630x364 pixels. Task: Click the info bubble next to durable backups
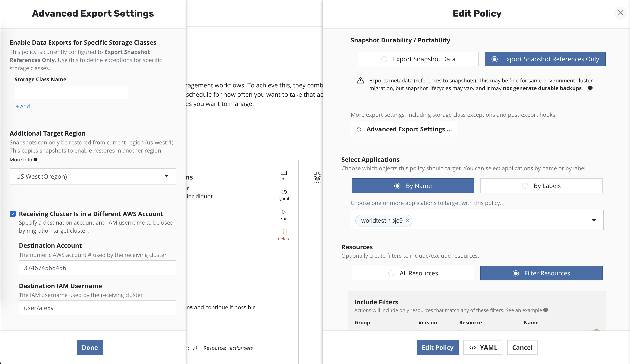click(590, 88)
